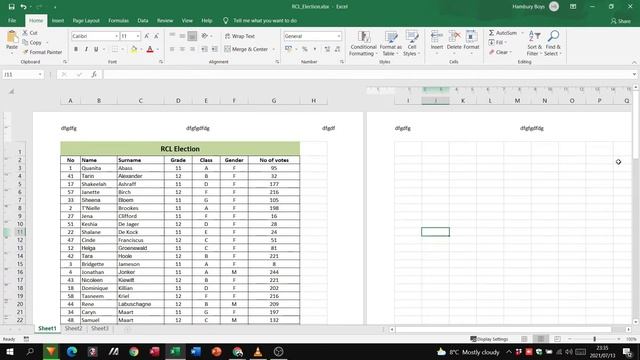Toggle Middle Align for cells
This screenshot has height=360, width=640.
point(182,36)
